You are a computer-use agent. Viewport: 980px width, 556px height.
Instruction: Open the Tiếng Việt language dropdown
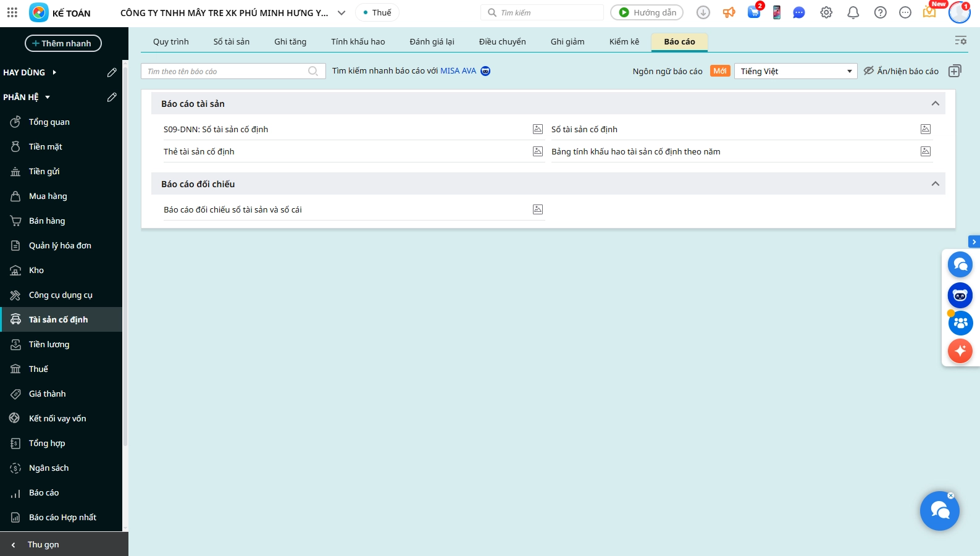[x=795, y=71]
